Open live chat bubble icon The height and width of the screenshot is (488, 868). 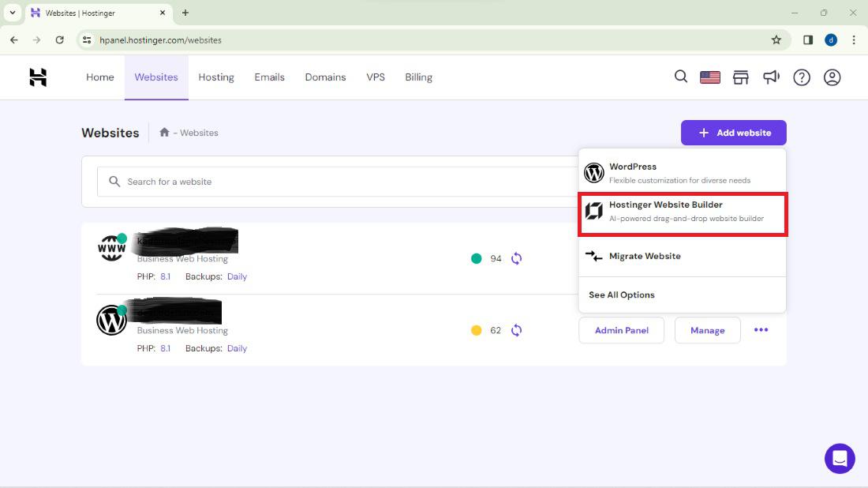[840, 459]
